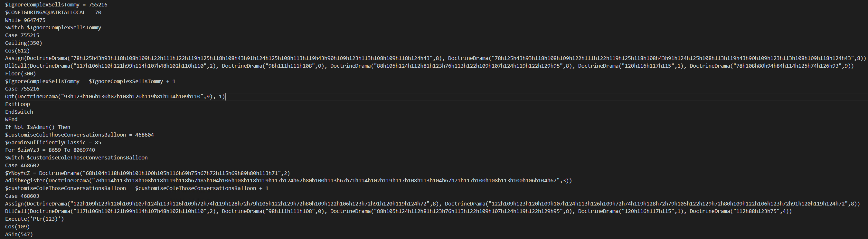Click the Execute('Ptr(123)') line

click(x=34, y=219)
